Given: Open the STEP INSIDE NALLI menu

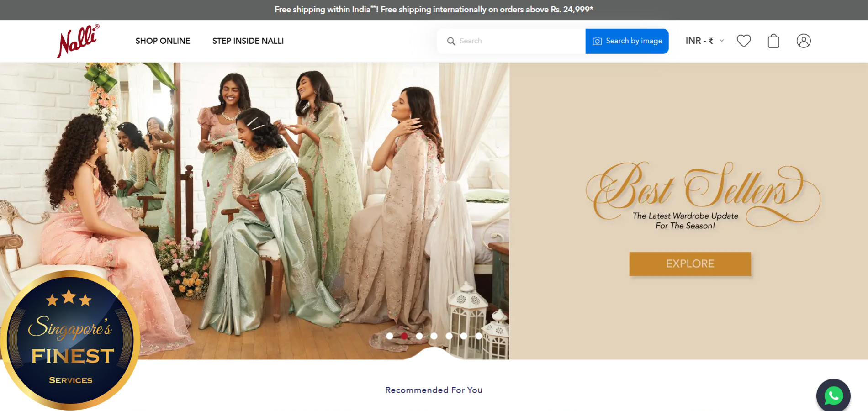Looking at the screenshot, I should click(x=248, y=41).
